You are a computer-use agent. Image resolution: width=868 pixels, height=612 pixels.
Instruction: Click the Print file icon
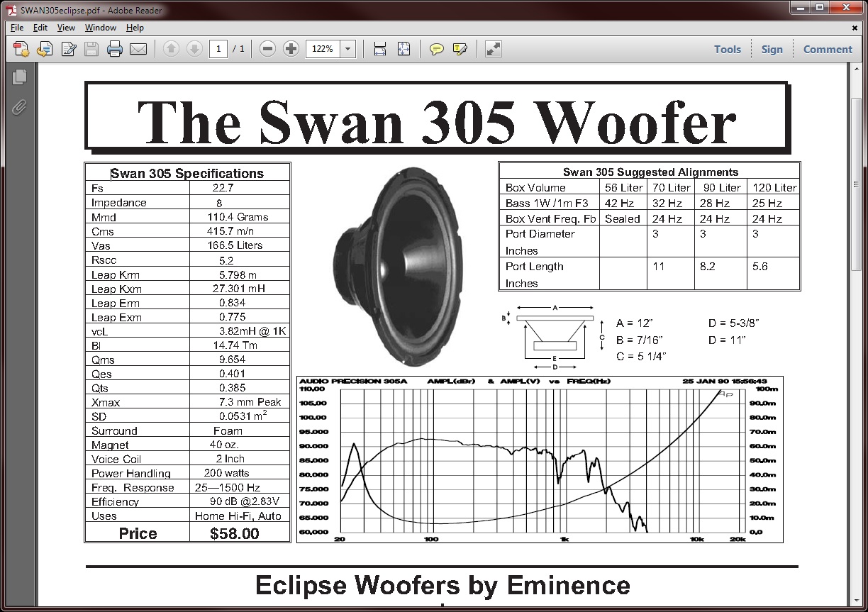pos(115,49)
